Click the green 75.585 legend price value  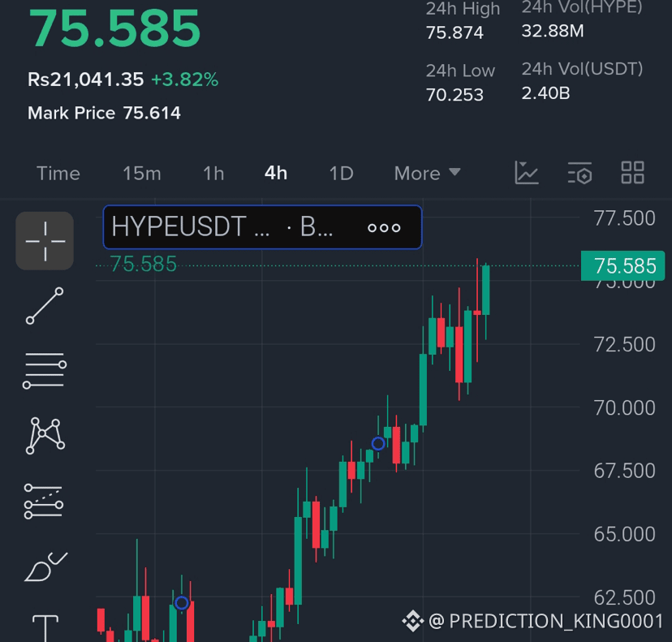point(143,264)
